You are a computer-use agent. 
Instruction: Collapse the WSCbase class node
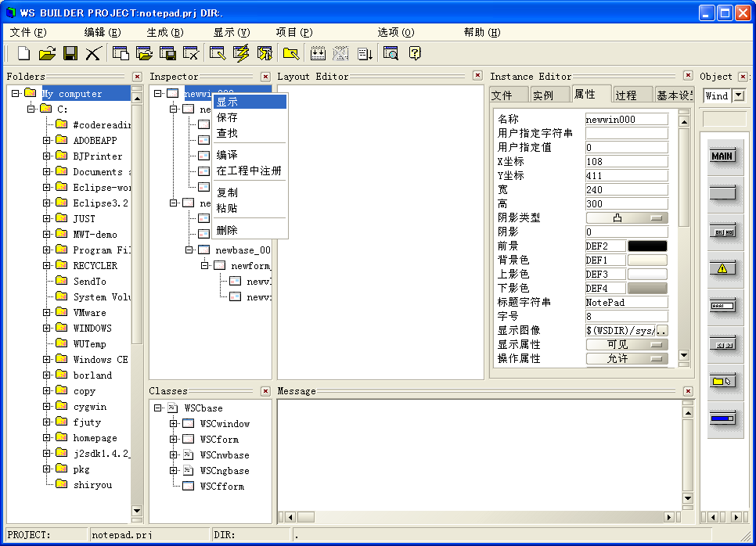pos(157,408)
